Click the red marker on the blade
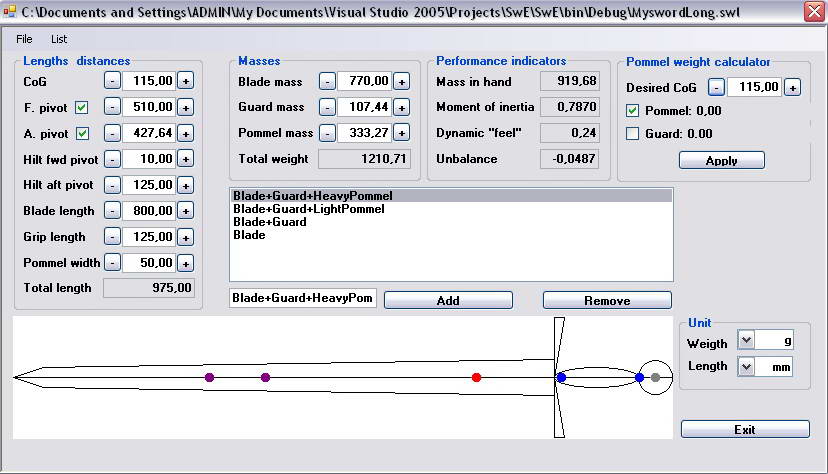The image size is (828, 474). tap(476, 377)
